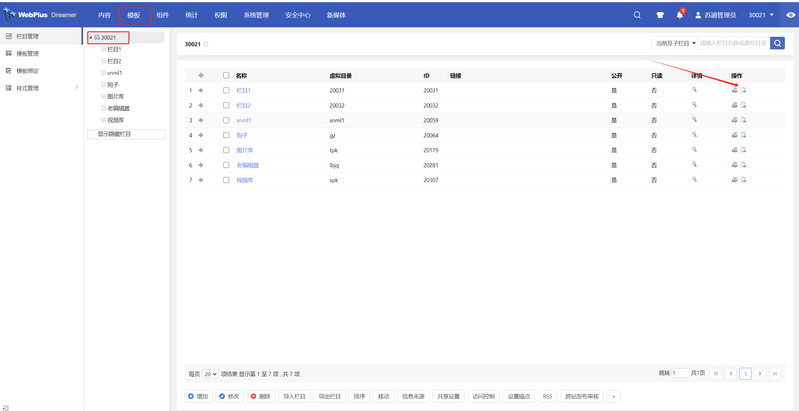
Task: Tick the checkbox for 栏目1 row
Action: (x=226, y=90)
